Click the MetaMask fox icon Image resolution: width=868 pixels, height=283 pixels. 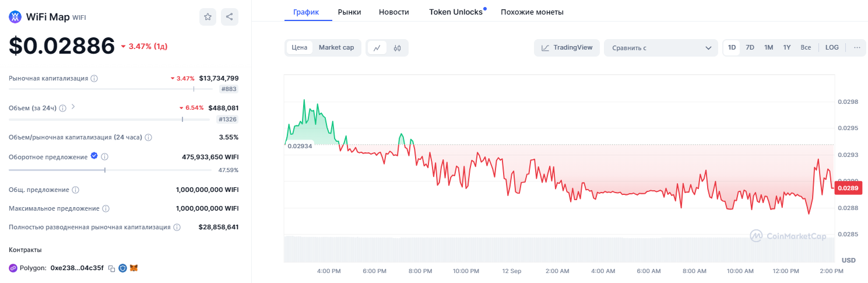(x=133, y=268)
